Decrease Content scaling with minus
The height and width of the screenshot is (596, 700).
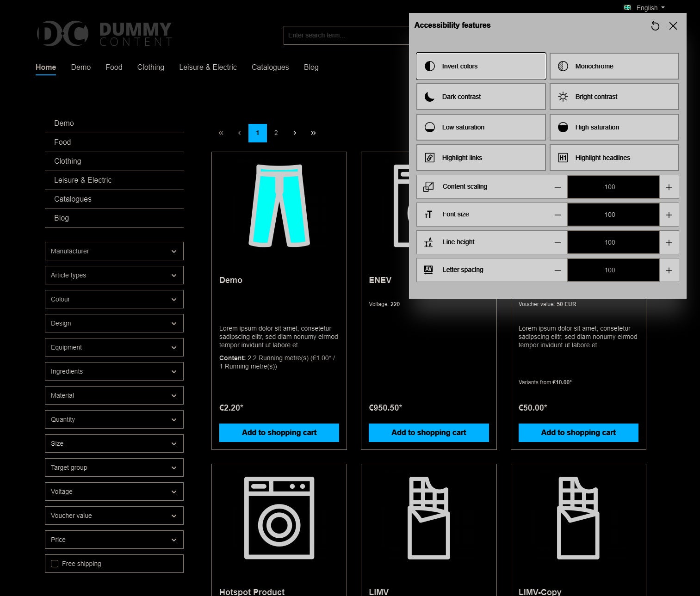click(558, 187)
